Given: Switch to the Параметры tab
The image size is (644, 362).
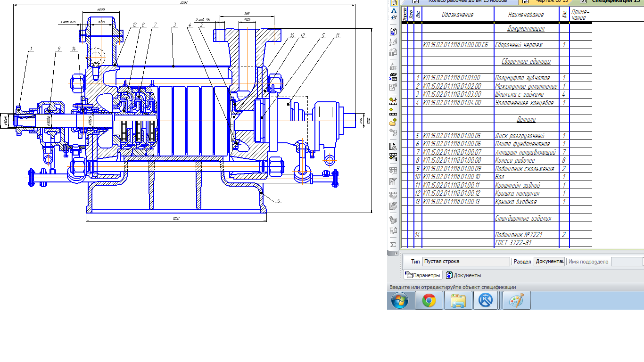Looking at the screenshot, I should (x=423, y=275).
